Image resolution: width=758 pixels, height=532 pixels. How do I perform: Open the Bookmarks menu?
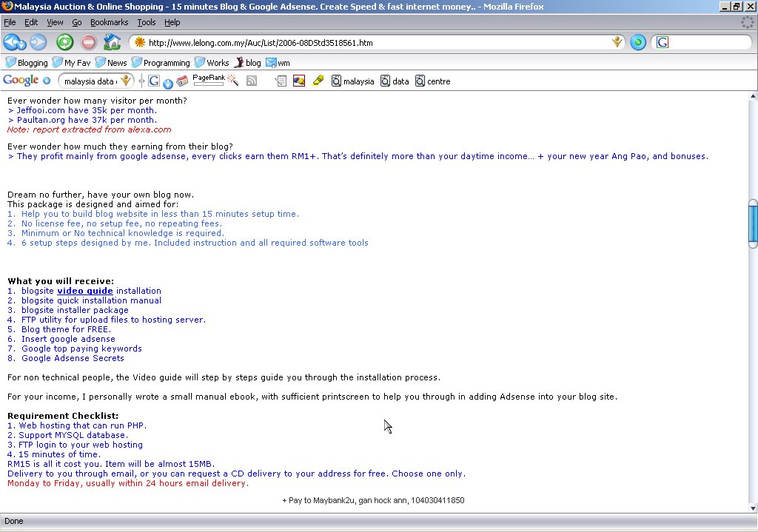[110, 22]
